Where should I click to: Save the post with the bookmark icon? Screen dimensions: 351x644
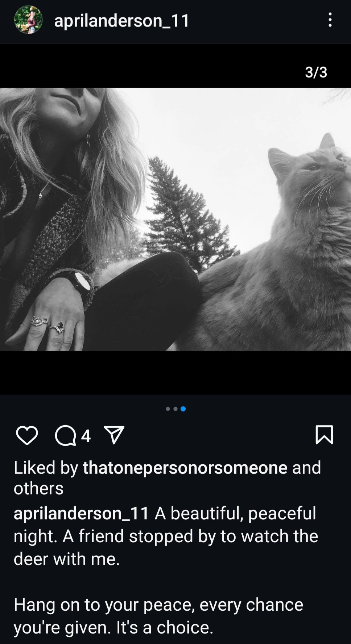[324, 435]
